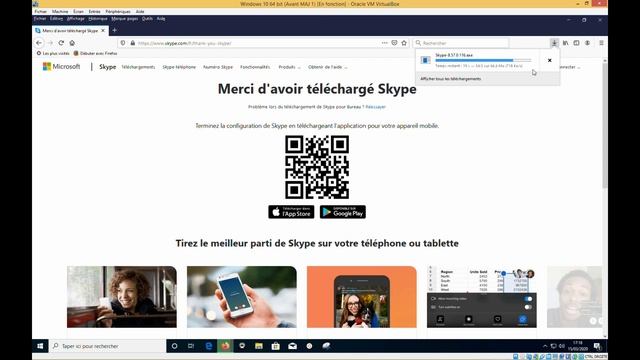Click the Google Play download badge
Viewport: 640px width, 360px height.
point(343,212)
